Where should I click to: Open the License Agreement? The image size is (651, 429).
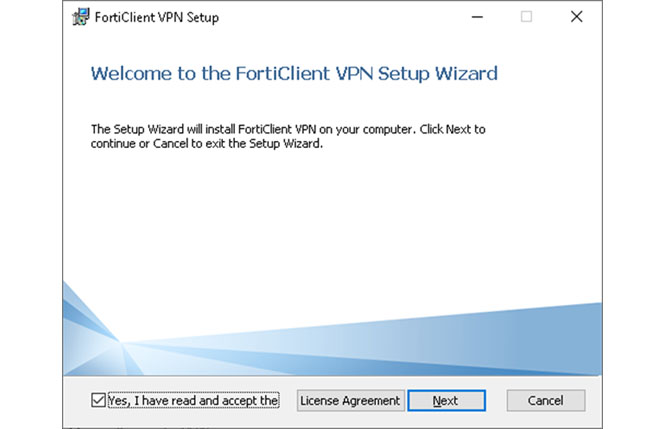[x=350, y=400]
